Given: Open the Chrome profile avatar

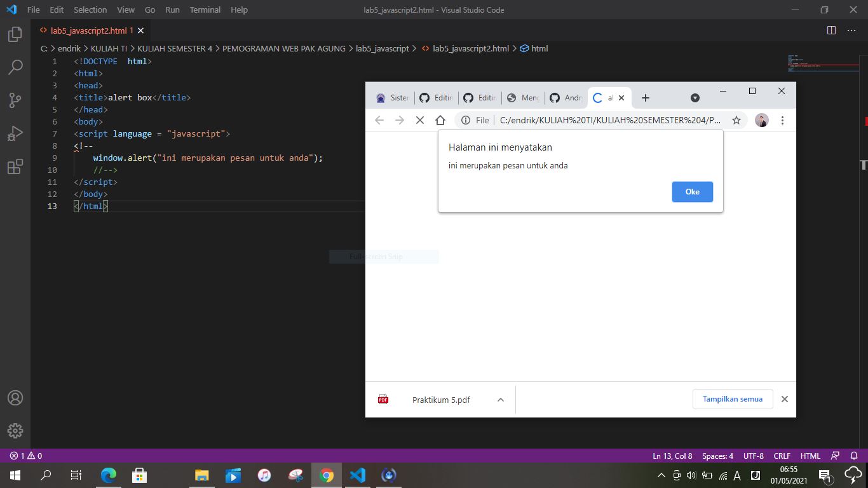Looking at the screenshot, I should point(761,120).
